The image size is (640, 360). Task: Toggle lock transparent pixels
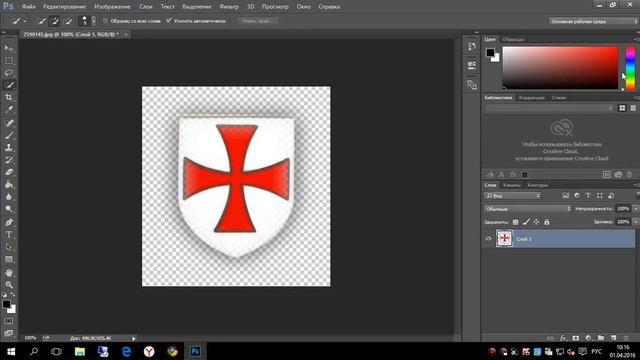coord(516,222)
